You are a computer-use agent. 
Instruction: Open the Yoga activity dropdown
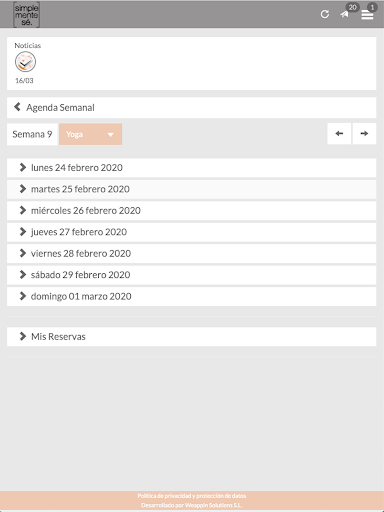click(90, 134)
